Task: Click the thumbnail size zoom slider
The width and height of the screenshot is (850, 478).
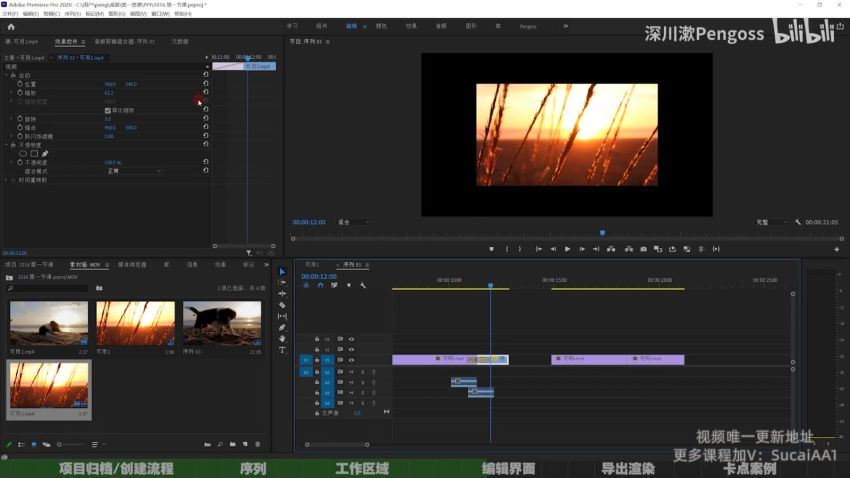Action: (x=70, y=444)
